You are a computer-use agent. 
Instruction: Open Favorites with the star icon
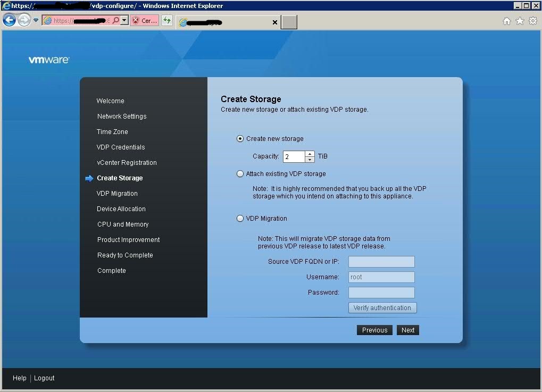520,21
